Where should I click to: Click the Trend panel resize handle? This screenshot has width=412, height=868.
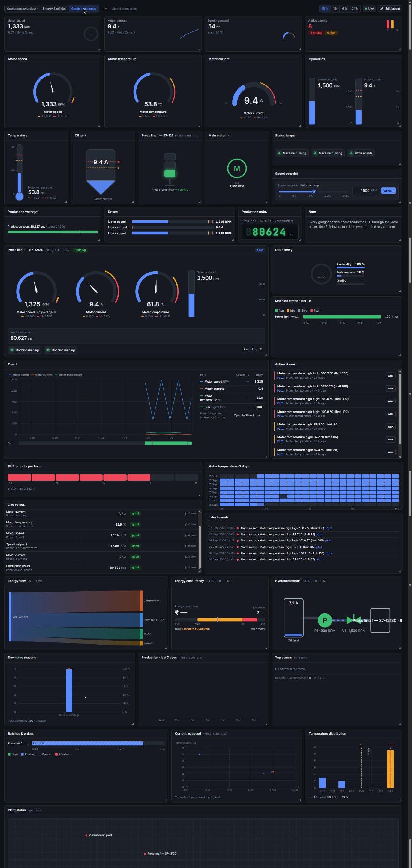266,457
